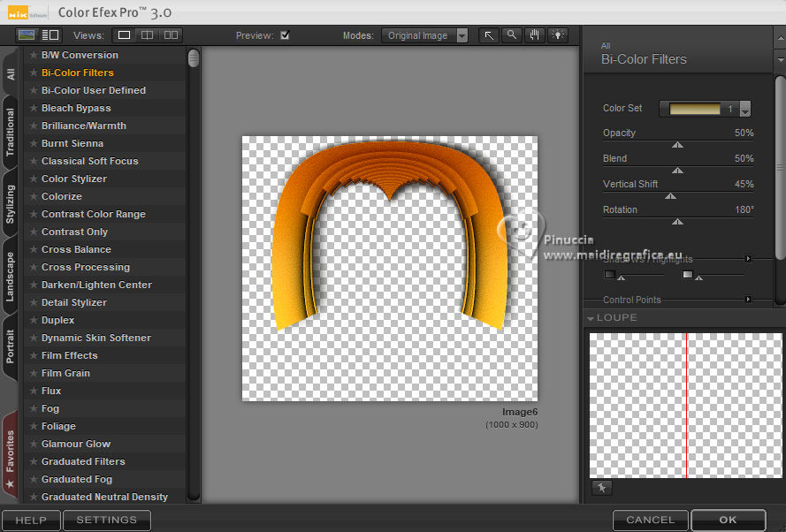The image size is (786, 532).
Task: Click the Opacity slider handle
Action: pos(677,145)
